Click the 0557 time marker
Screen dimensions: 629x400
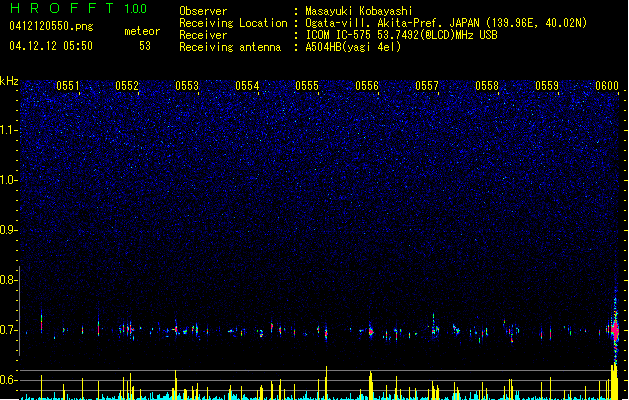click(427, 86)
